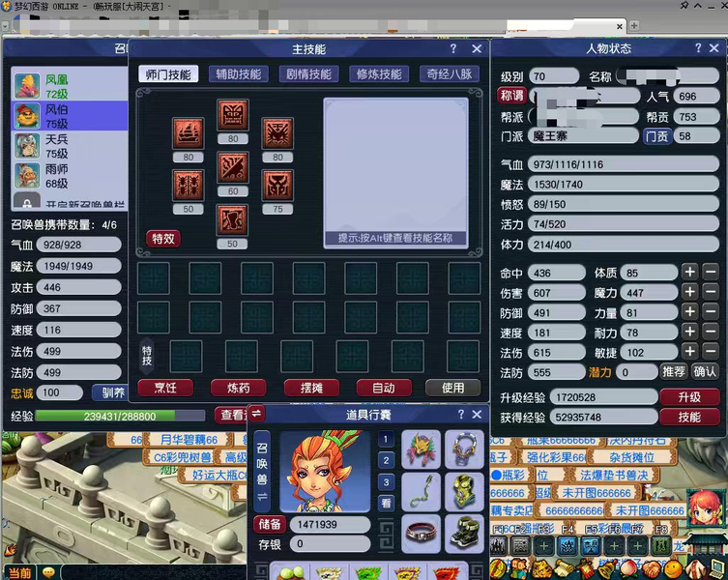Select the sailboat skill icon at level 80
This screenshot has width=728, height=580.
click(x=188, y=132)
